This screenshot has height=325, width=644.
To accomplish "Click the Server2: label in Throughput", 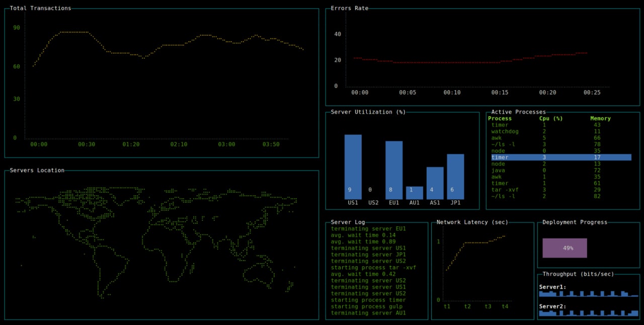I will pos(552,306).
